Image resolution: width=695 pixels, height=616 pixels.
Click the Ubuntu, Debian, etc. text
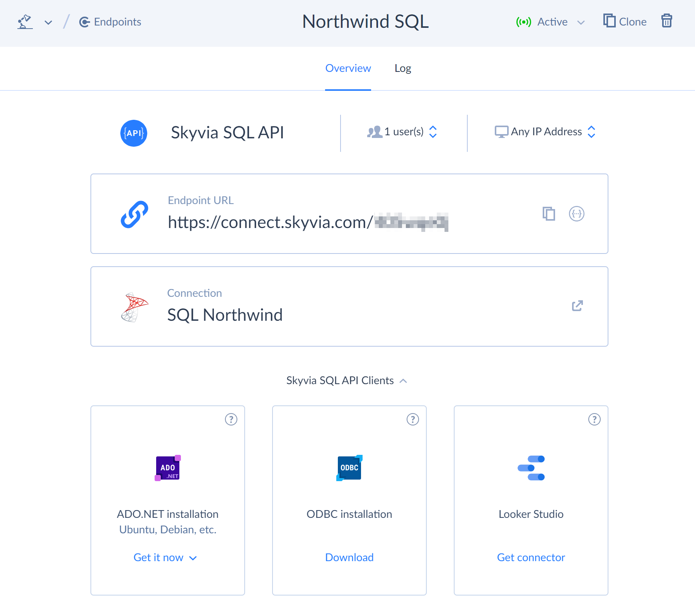click(168, 530)
